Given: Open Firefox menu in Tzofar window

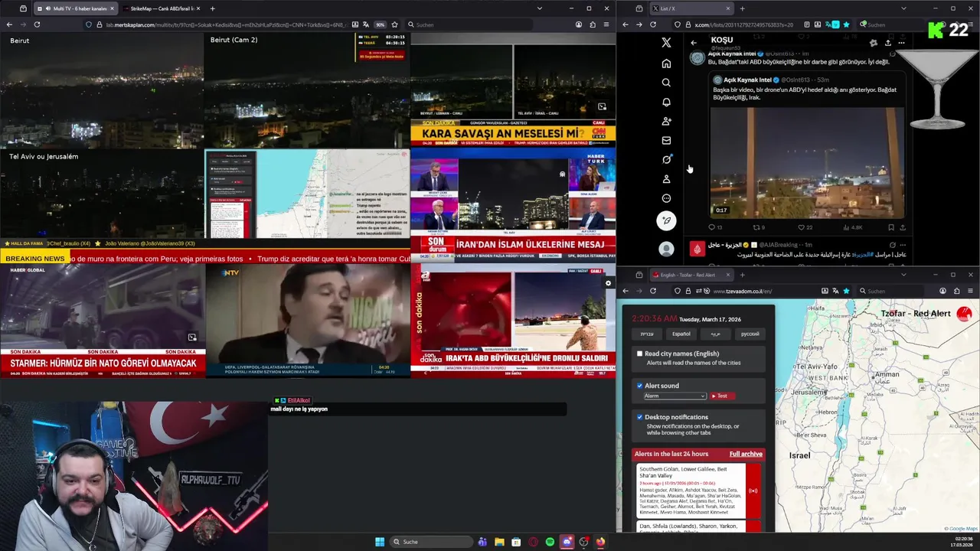Looking at the screenshot, I should click(970, 291).
